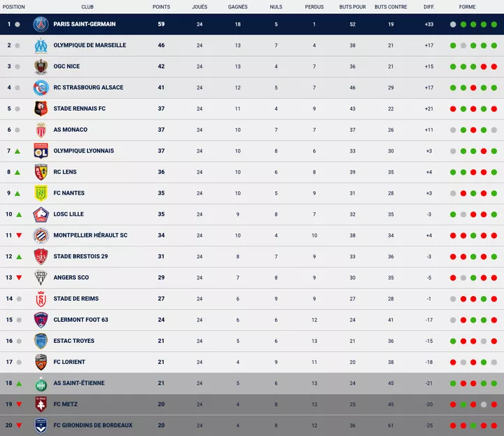Screen dimensions: 504x436
Task: Click the Stade Rennais FC logo
Action: 41,108
